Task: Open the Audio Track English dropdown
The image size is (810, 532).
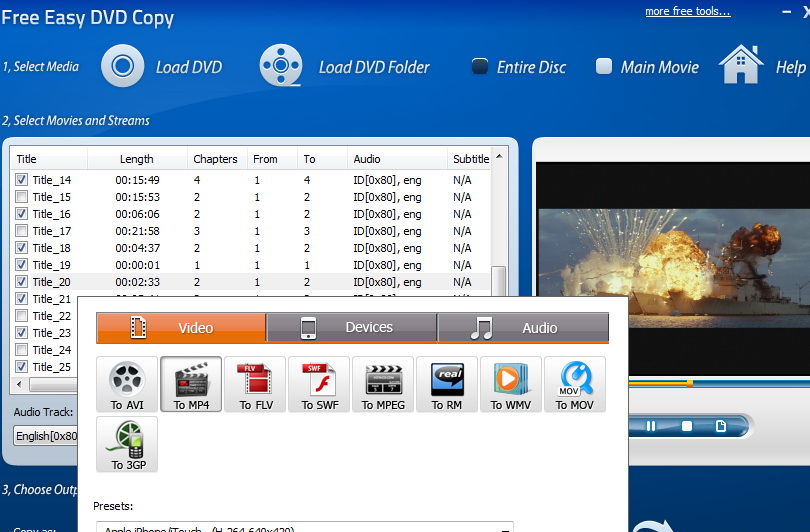Action: pyautogui.click(x=45, y=436)
